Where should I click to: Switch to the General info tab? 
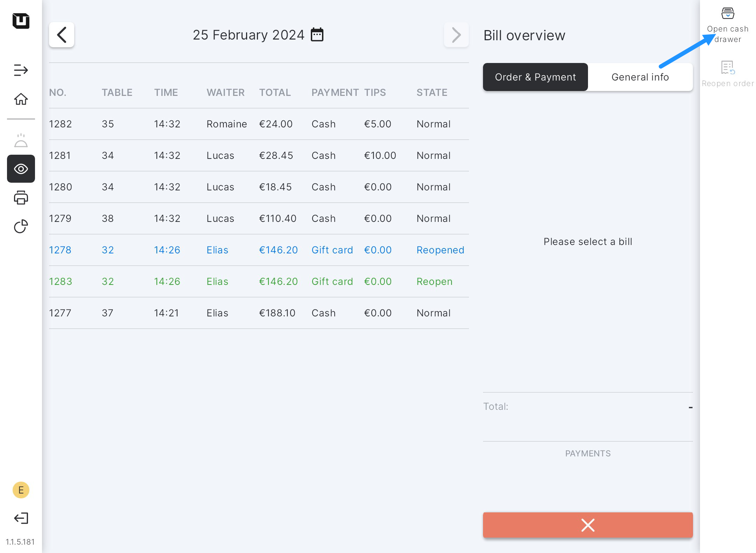[x=640, y=77]
